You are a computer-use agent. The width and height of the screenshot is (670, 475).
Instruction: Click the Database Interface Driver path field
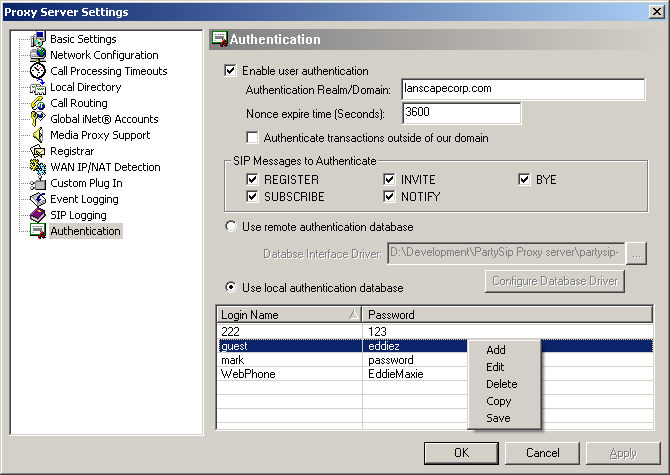[x=506, y=253]
